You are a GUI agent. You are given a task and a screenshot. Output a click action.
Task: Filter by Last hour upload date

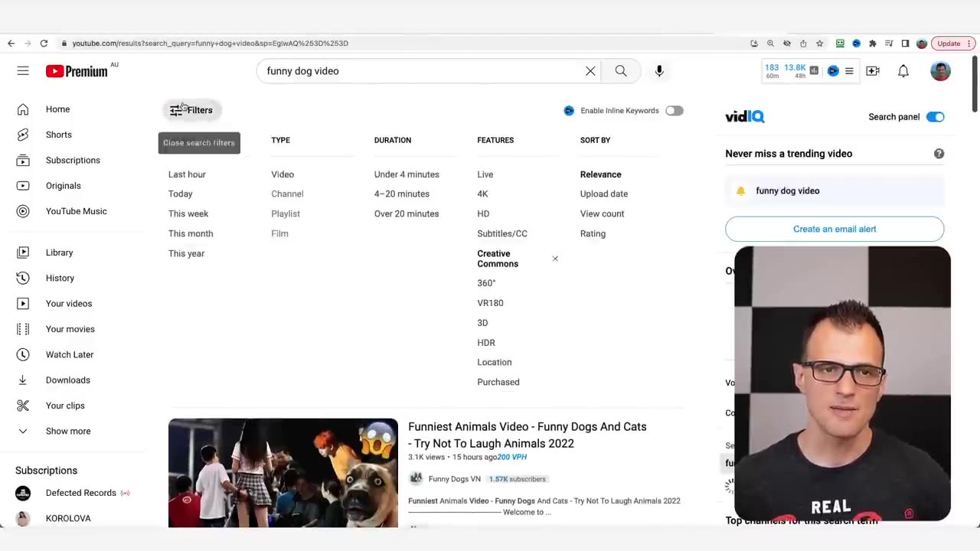click(x=187, y=174)
